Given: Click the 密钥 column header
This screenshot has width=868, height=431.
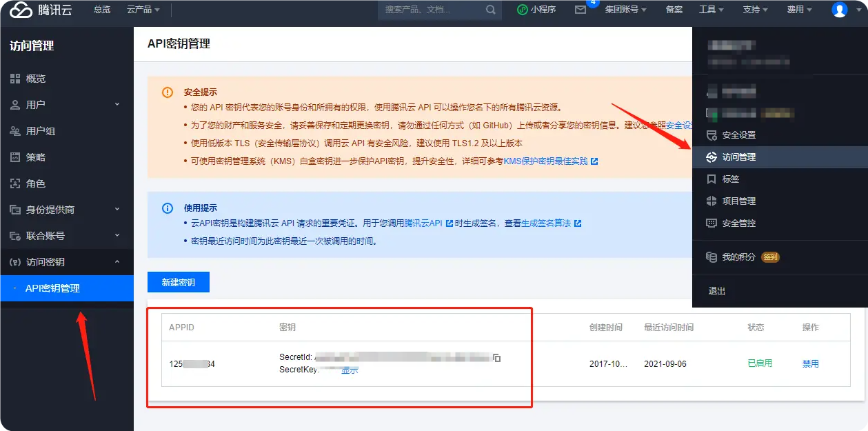Looking at the screenshot, I should point(287,328).
